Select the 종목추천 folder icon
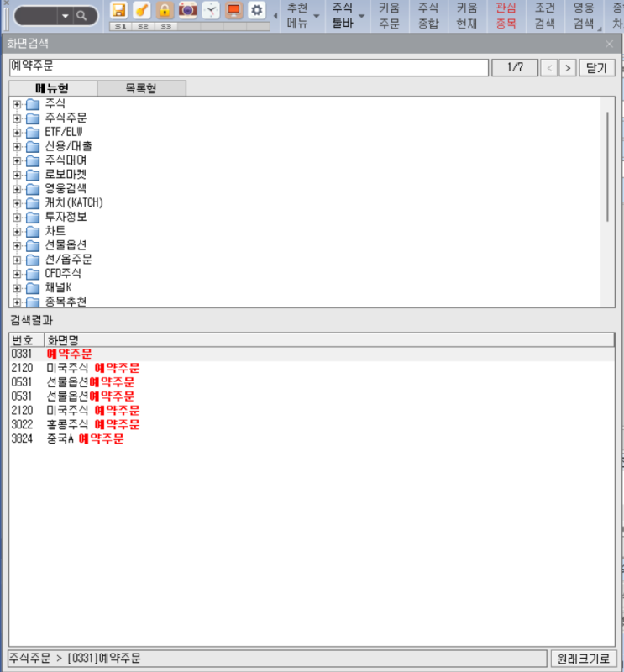Image resolution: width=624 pixels, height=672 pixels. 33,302
